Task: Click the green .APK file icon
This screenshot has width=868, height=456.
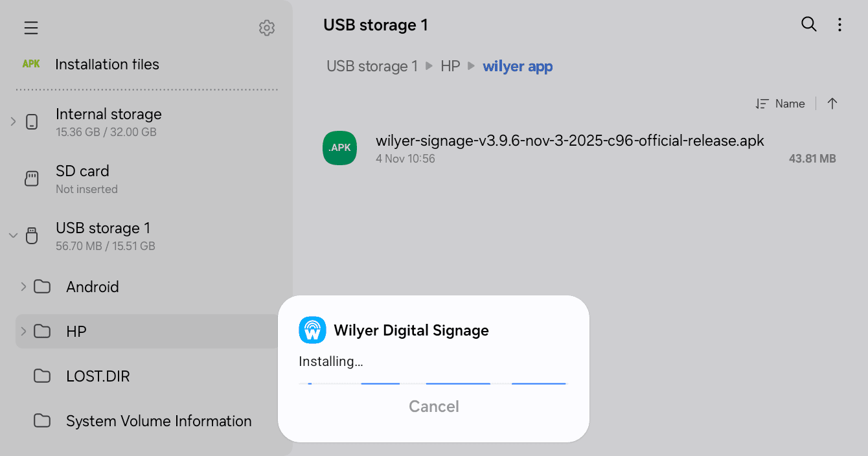Action: [339, 148]
